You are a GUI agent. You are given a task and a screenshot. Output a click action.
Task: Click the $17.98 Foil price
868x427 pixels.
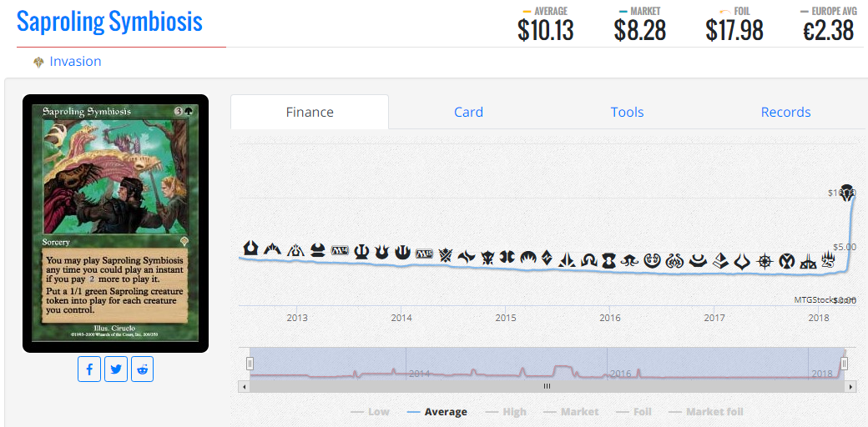click(734, 30)
